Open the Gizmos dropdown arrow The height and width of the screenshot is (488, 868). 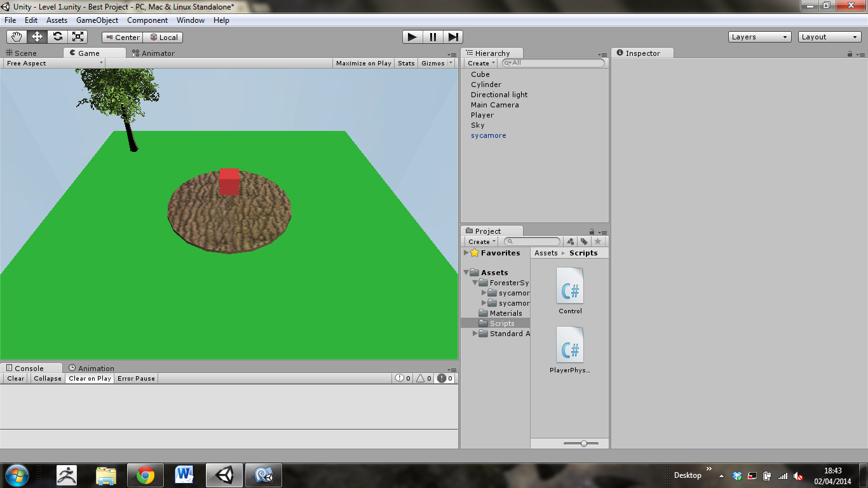(451, 63)
